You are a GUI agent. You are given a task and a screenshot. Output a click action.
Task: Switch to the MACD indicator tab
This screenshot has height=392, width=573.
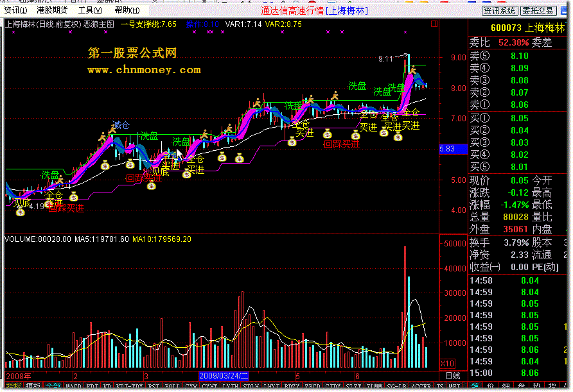73,386
